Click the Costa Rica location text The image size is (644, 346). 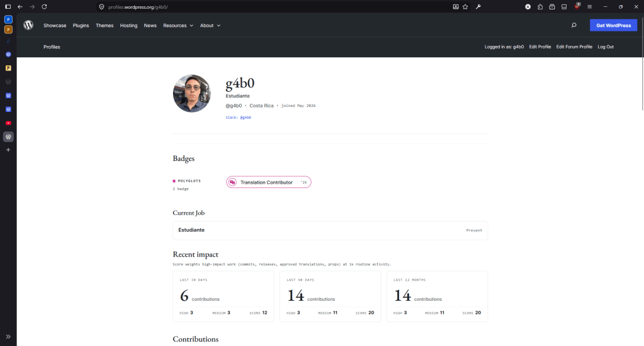[x=261, y=106]
